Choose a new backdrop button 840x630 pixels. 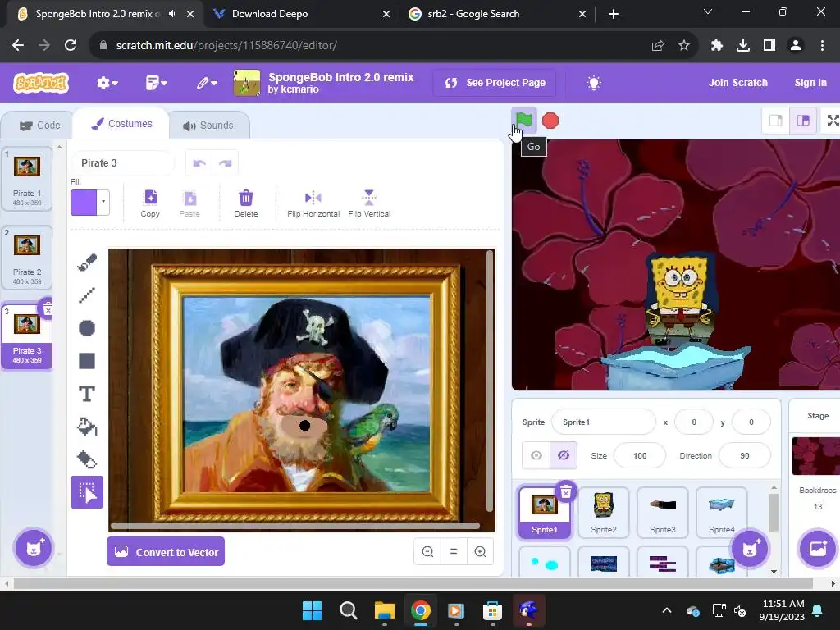click(818, 548)
